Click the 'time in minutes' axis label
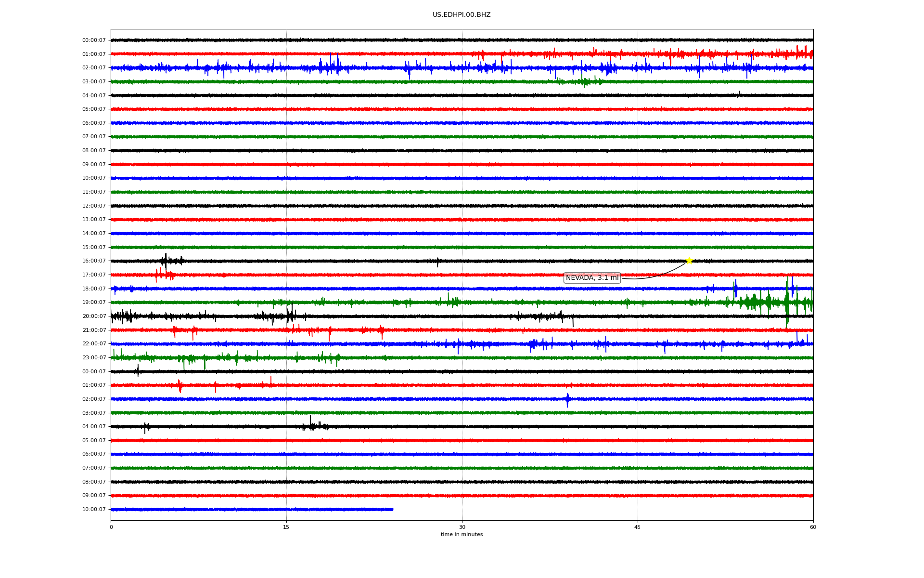924x578 pixels. [461, 535]
